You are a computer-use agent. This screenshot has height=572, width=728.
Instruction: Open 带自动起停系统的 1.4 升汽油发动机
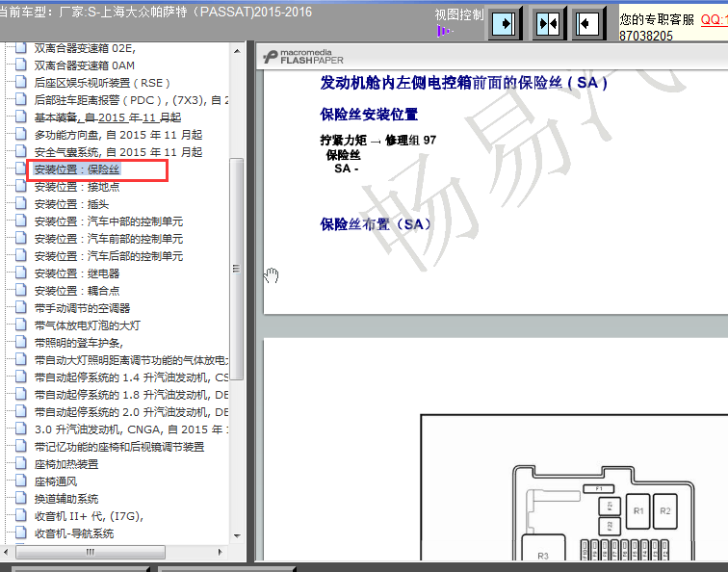click(x=131, y=377)
